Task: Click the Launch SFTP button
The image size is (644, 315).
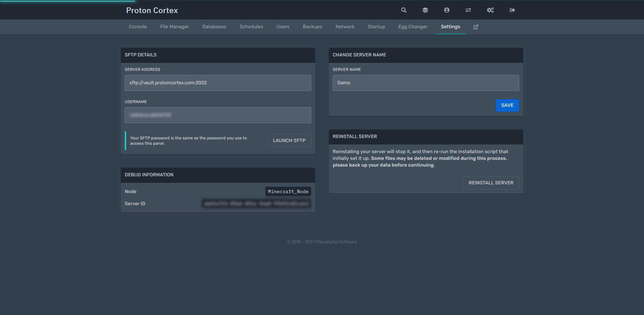Action: click(x=289, y=141)
